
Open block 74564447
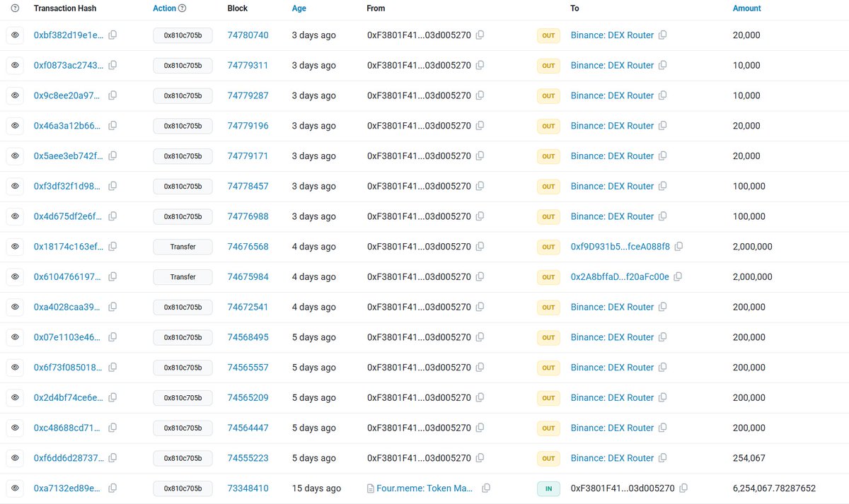click(248, 428)
